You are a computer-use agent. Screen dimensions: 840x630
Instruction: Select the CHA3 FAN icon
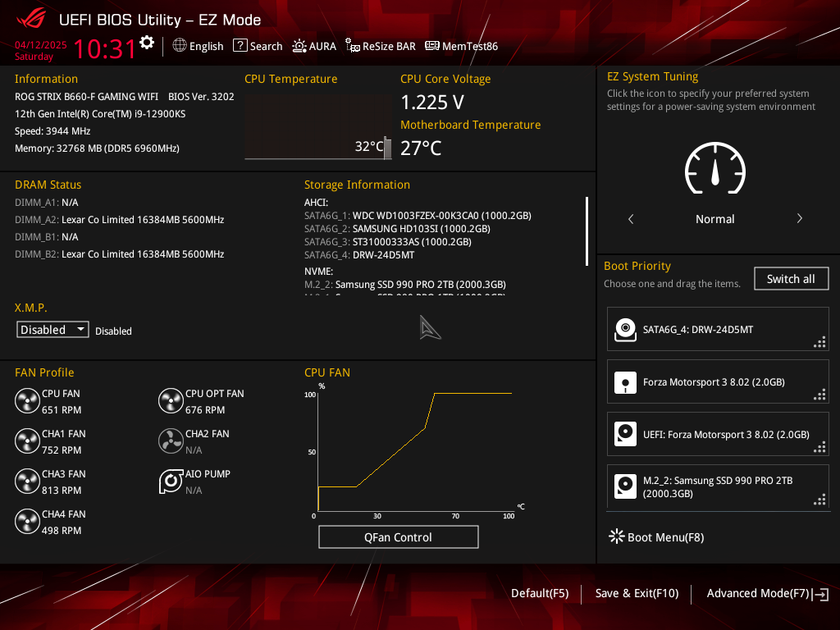27,482
